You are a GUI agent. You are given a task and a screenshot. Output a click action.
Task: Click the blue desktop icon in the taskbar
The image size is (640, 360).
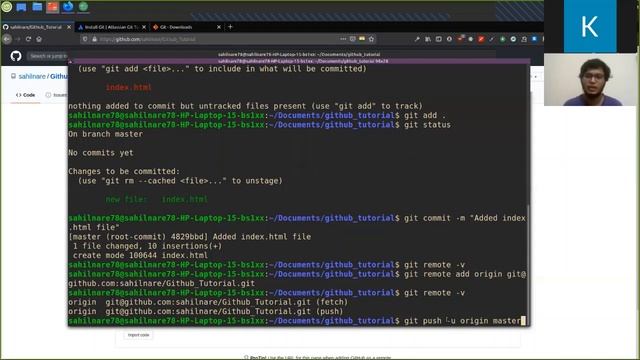click(21, 7)
